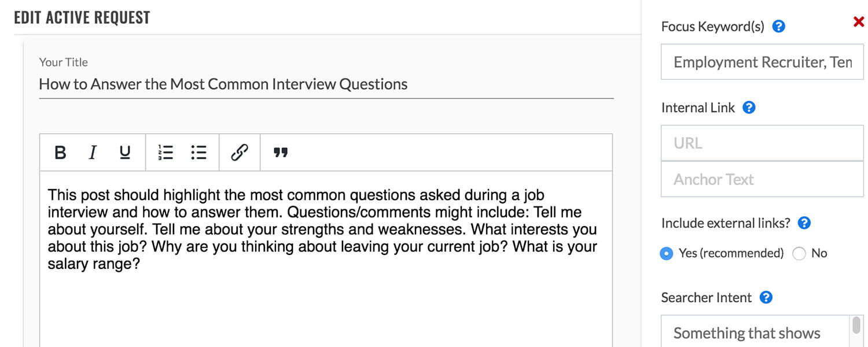This screenshot has height=347, width=868.
Task: Insert blockquote with quote icon
Action: (x=281, y=153)
